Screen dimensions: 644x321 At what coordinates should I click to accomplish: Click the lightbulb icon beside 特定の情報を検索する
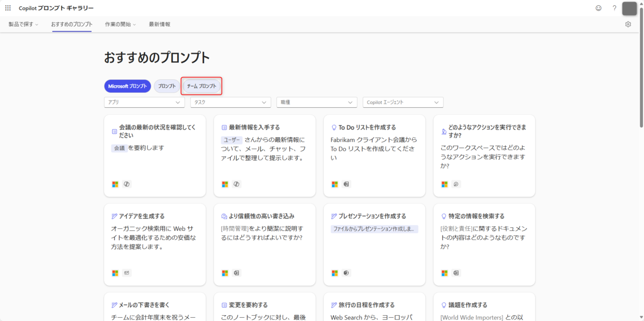pos(444,216)
